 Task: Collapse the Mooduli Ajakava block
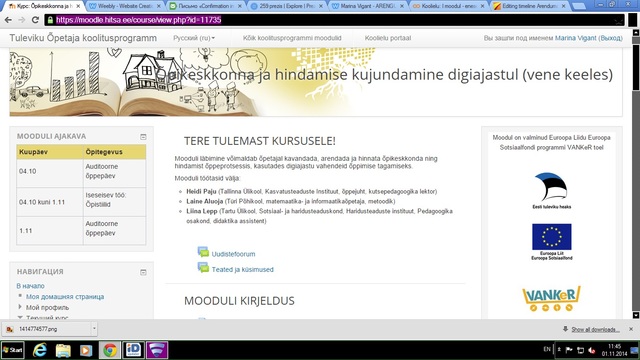[x=143, y=137]
